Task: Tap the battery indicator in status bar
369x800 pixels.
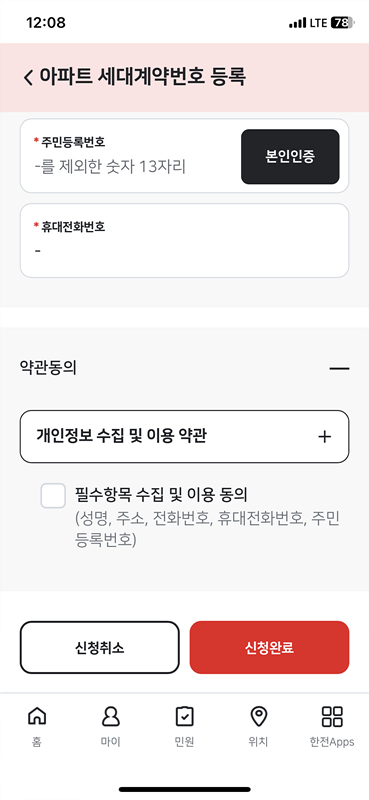Action: [342, 23]
